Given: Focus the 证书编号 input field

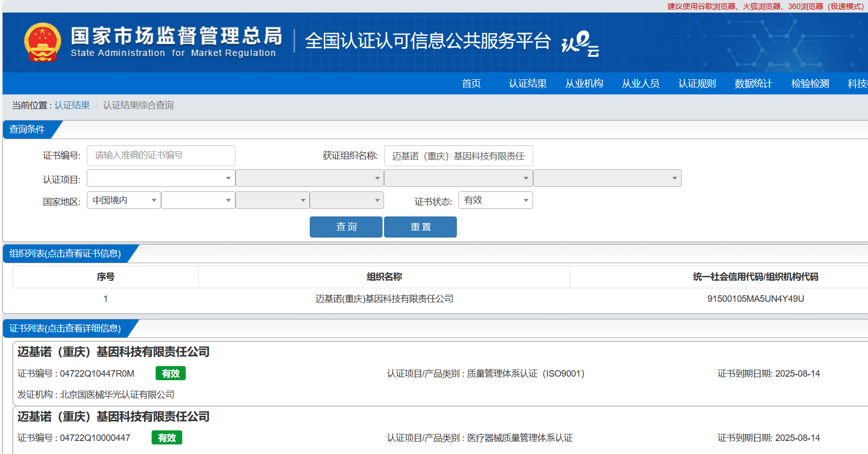Looking at the screenshot, I should point(161,156).
